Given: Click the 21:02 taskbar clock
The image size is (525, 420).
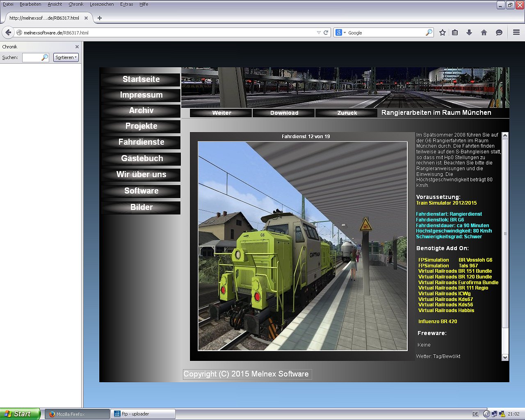Looking at the screenshot, I should [514, 414].
